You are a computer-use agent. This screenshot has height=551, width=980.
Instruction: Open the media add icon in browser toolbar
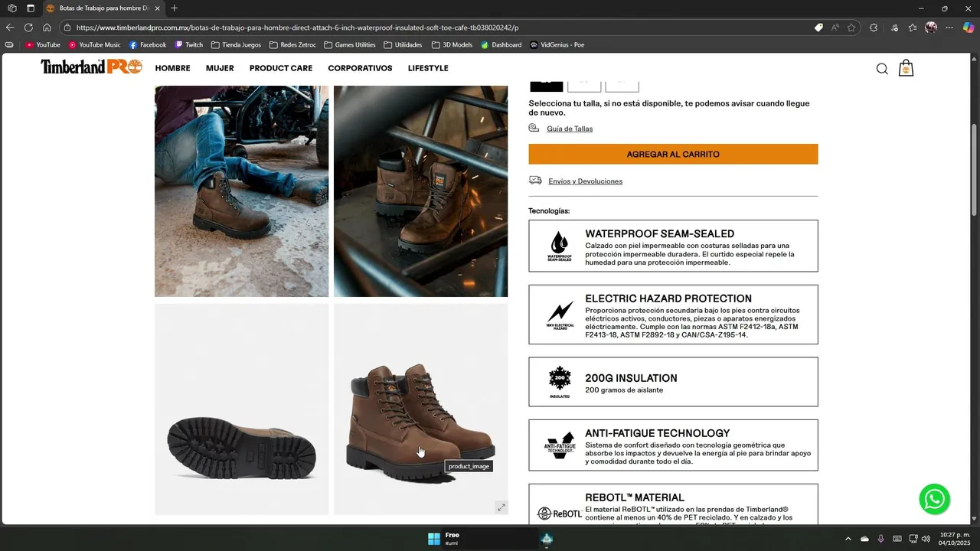[894, 28]
